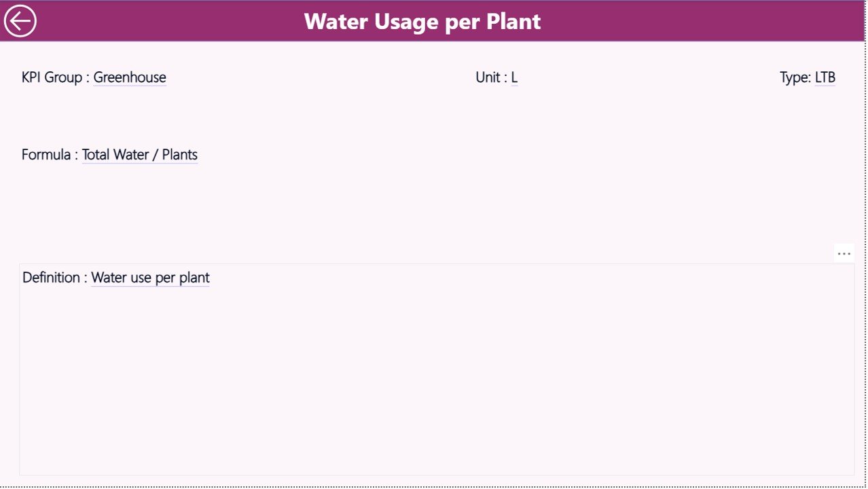This screenshot has width=868, height=489.
Task: Click the Water Usage per Plant title bar
Action: tap(423, 21)
